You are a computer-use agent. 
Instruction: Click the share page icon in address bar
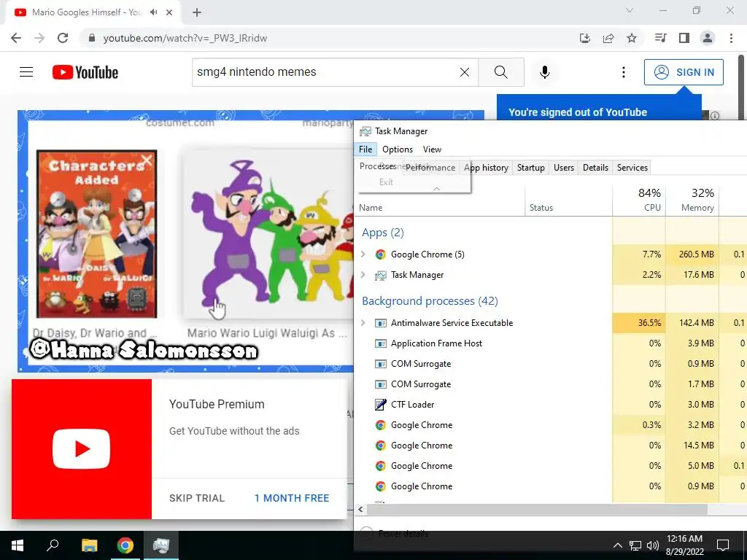[x=608, y=38]
